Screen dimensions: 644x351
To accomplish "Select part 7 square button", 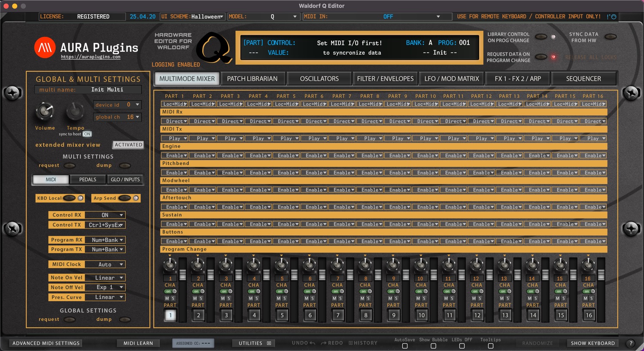I will pyautogui.click(x=338, y=315).
